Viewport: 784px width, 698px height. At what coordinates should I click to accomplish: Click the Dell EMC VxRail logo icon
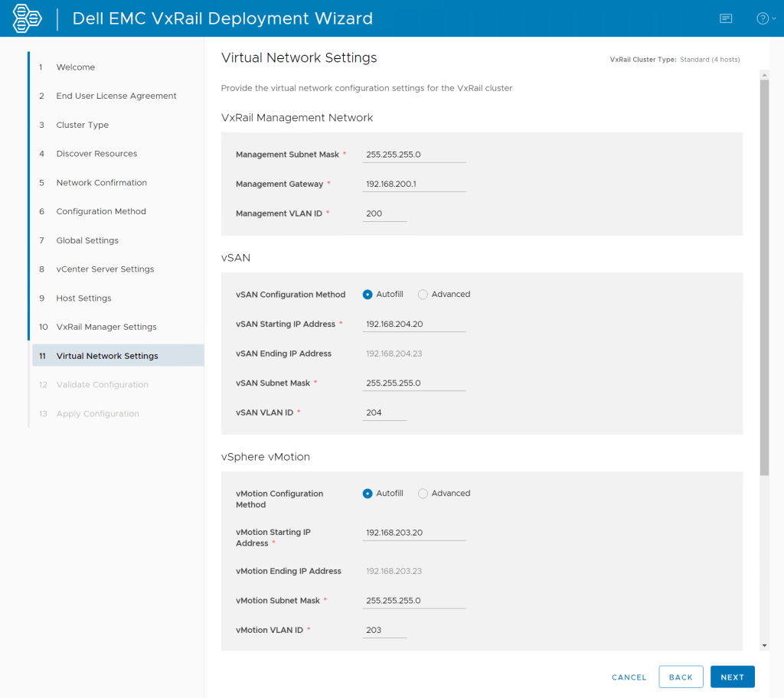click(28, 18)
